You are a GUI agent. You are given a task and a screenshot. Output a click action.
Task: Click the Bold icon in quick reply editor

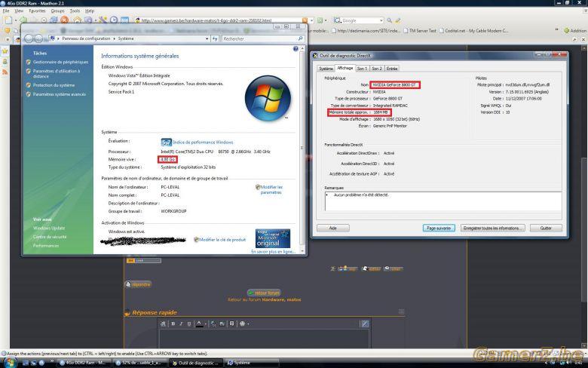(x=173, y=324)
